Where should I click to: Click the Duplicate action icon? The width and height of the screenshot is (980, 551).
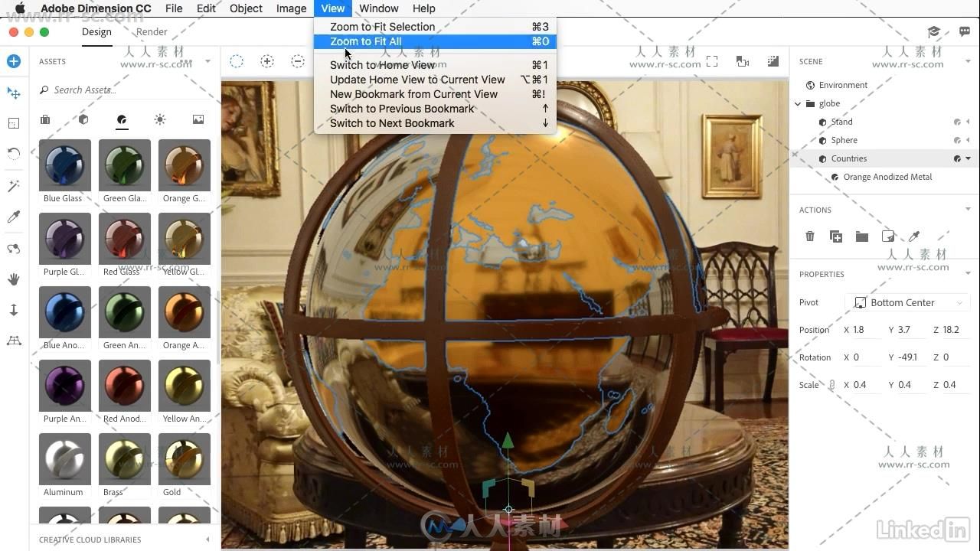[836, 236]
